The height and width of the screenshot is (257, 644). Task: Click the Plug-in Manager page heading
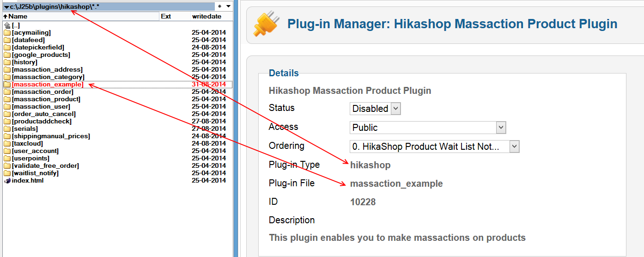452,24
